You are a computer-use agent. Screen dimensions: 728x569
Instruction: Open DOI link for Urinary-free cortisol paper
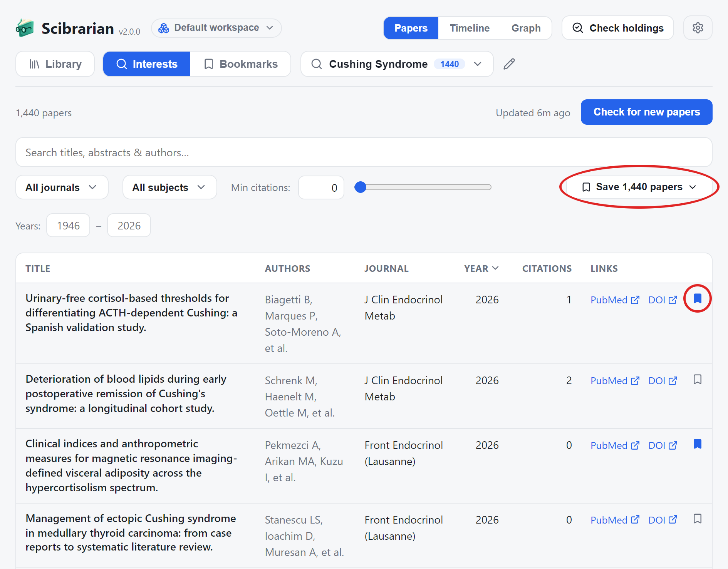(663, 300)
